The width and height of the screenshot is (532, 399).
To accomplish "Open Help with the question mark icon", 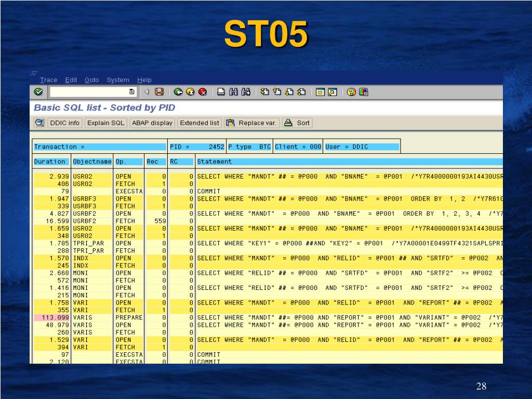I will coord(351,92).
